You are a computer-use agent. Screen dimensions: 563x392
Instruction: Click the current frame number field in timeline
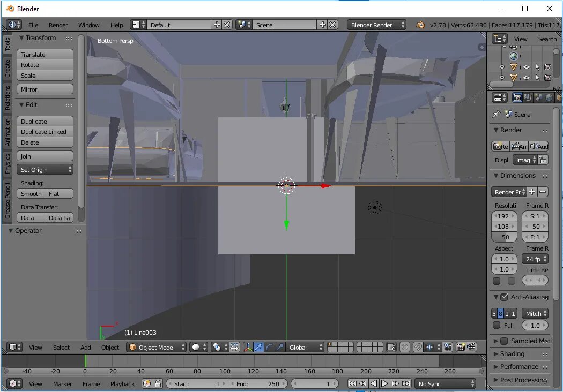[x=315, y=383]
